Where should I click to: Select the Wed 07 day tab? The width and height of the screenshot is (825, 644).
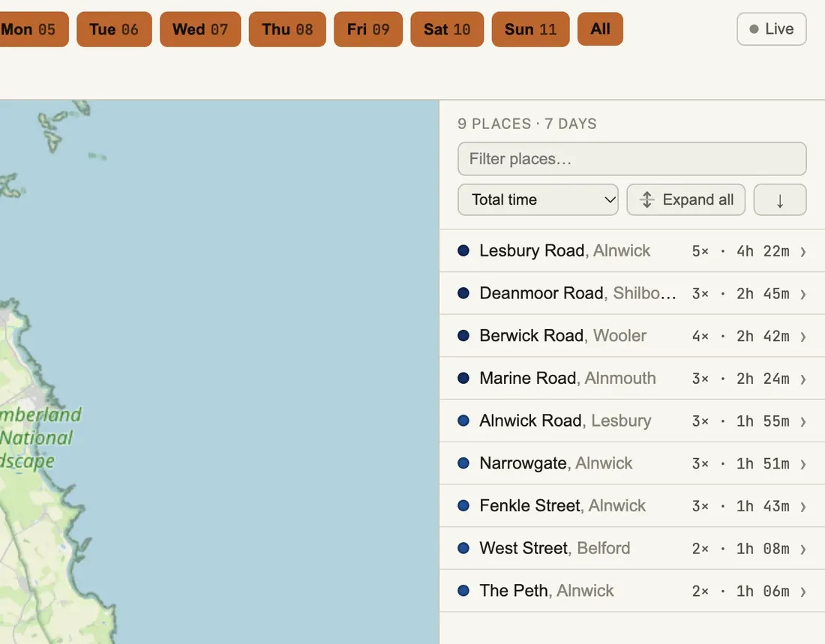200,29
